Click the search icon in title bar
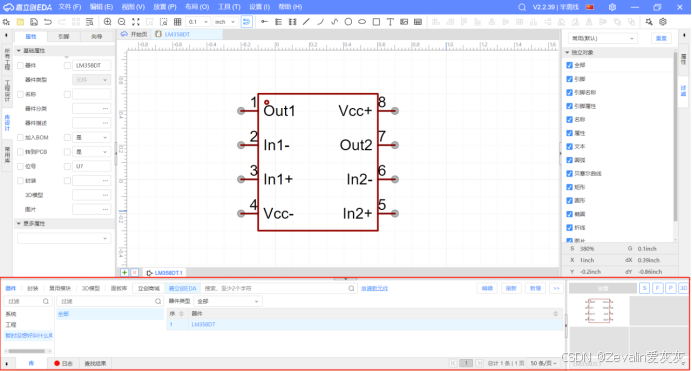Screen dimensions: 692x371 pos(522,7)
